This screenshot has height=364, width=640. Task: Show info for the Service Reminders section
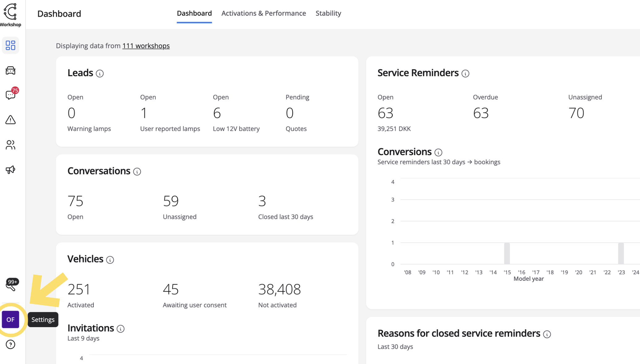tap(465, 74)
